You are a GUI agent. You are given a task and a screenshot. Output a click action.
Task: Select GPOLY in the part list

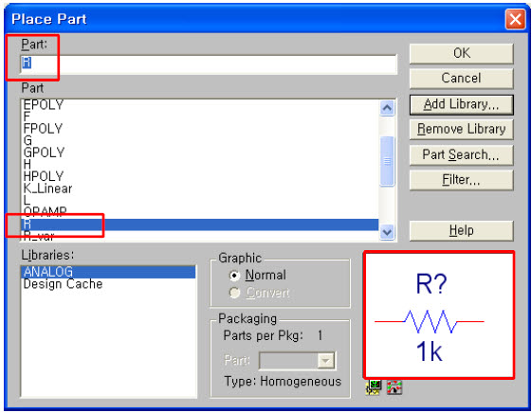[199, 153]
